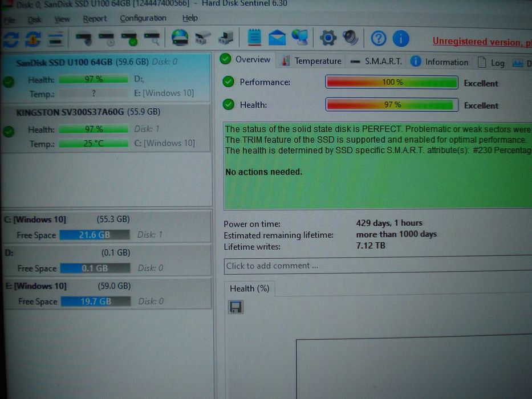Click the green disk status text box
Image resolution: width=532 pixels, height=399 pixels.
coord(377,165)
